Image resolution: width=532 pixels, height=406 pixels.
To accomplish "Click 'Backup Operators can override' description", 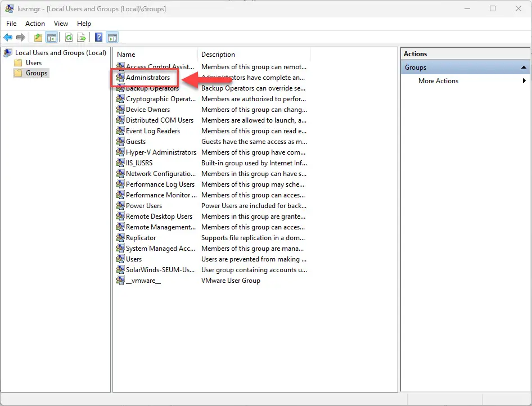I will click(253, 88).
